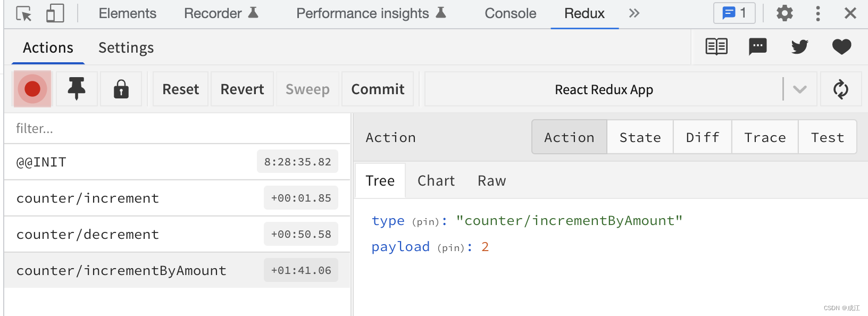Open the chat feedback bubble icon
Viewport: 868px width, 316px height.
(x=758, y=47)
